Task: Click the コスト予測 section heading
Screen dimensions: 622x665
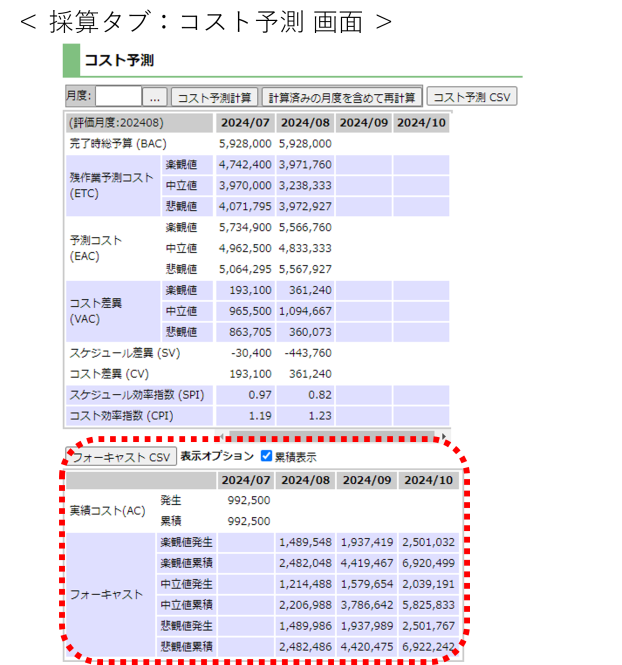Action: tap(119, 60)
